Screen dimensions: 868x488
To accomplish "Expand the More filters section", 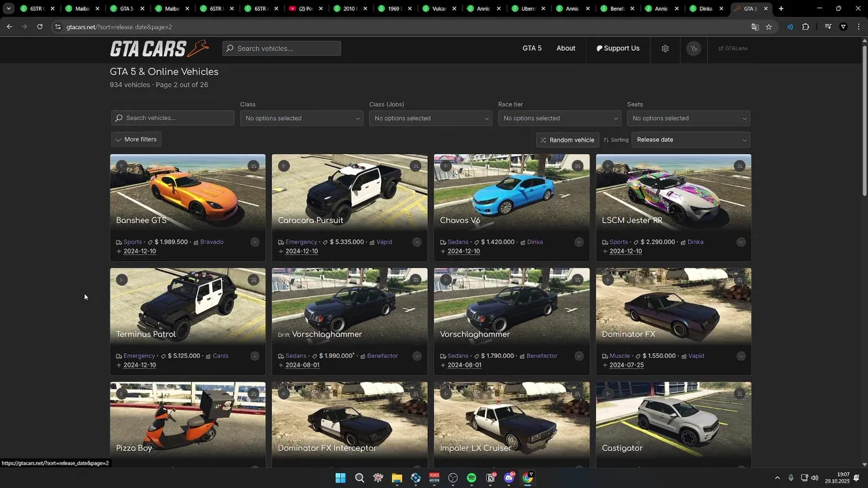I will click(136, 140).
